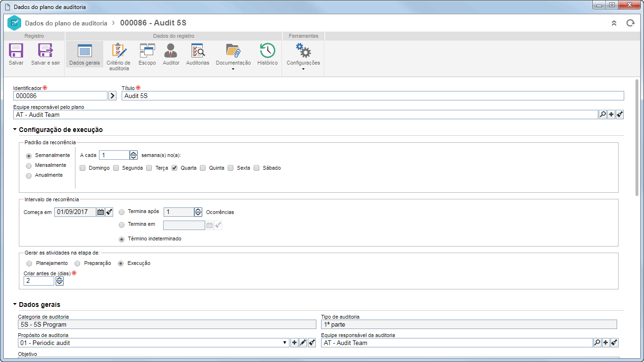644x362 pixels.
Task: Clear the Começa em date field
Action: 109,212
